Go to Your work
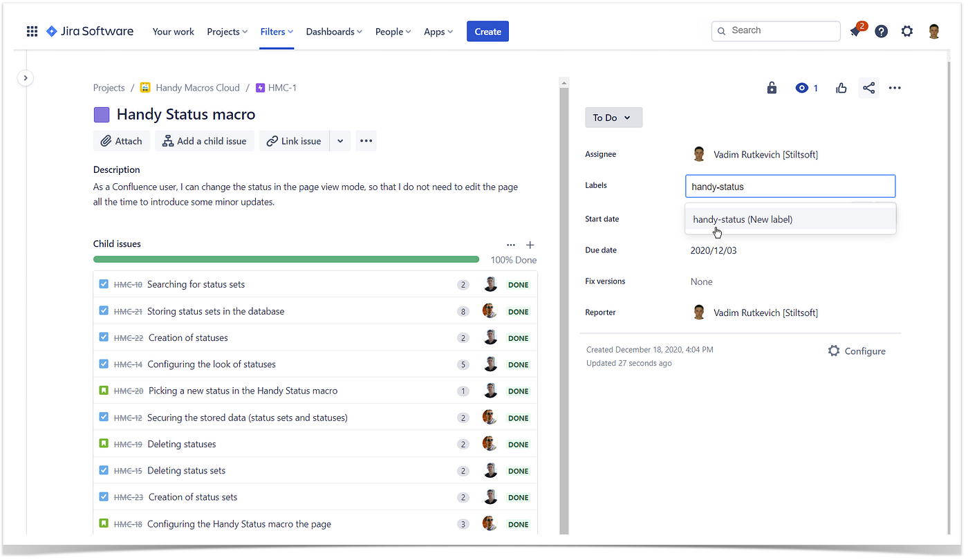 point(173,32)
